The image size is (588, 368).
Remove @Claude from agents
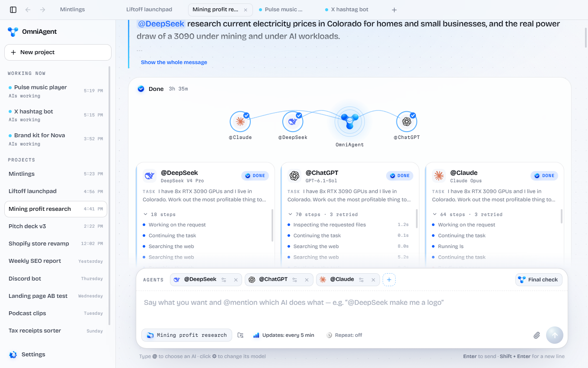click(373, 280)
